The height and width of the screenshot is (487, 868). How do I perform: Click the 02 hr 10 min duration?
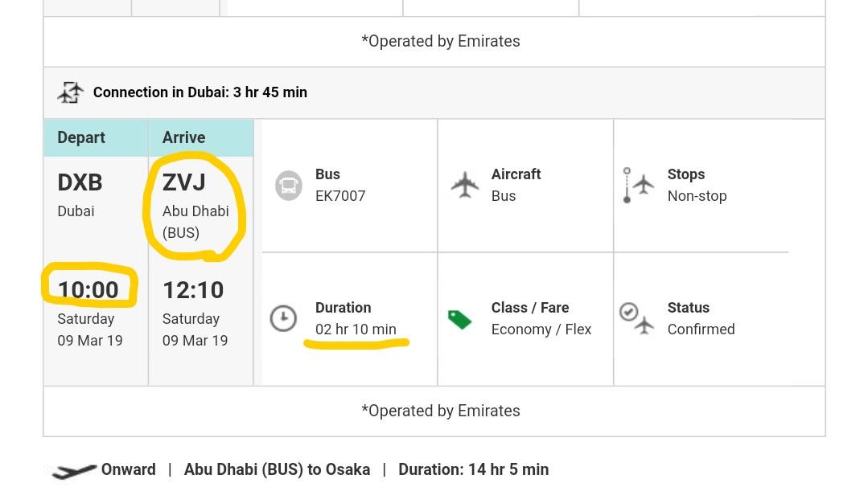[356, 329]
